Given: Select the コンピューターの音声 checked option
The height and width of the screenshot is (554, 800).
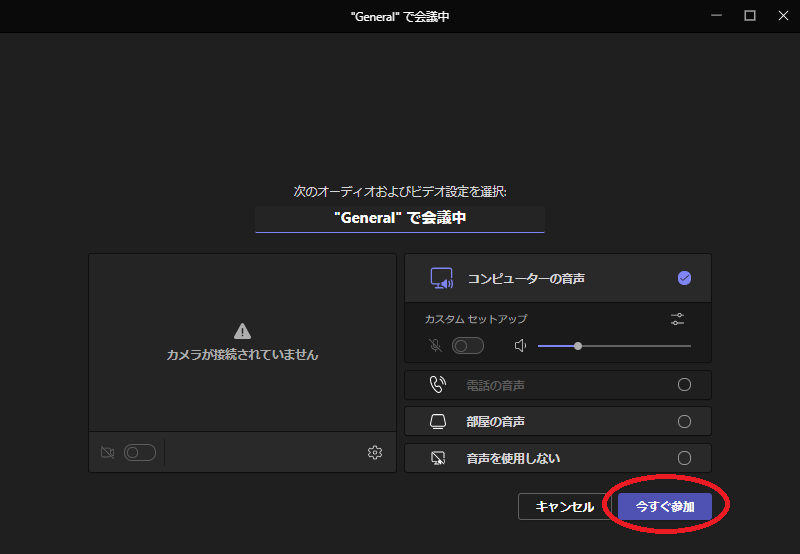Looking at the screenshot, I should tap(684, 278).
